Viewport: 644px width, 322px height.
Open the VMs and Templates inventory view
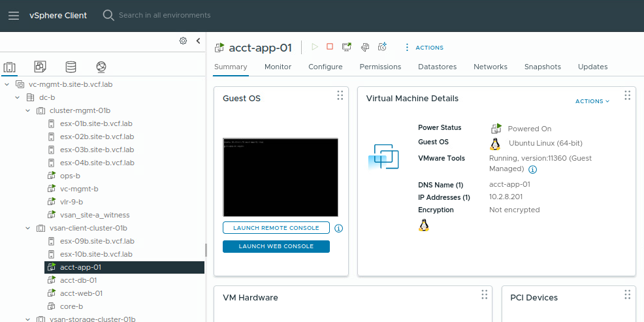40,67
